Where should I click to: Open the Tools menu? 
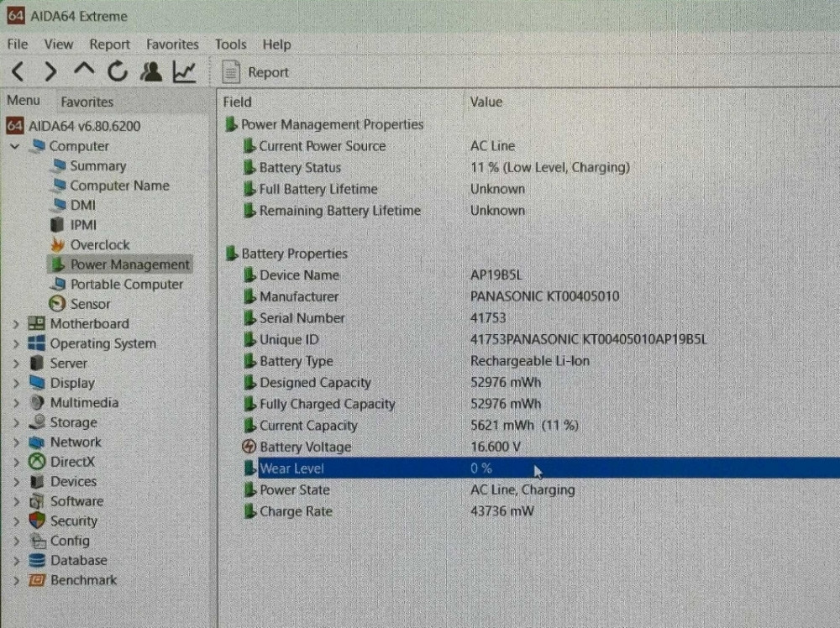(230, 44)
